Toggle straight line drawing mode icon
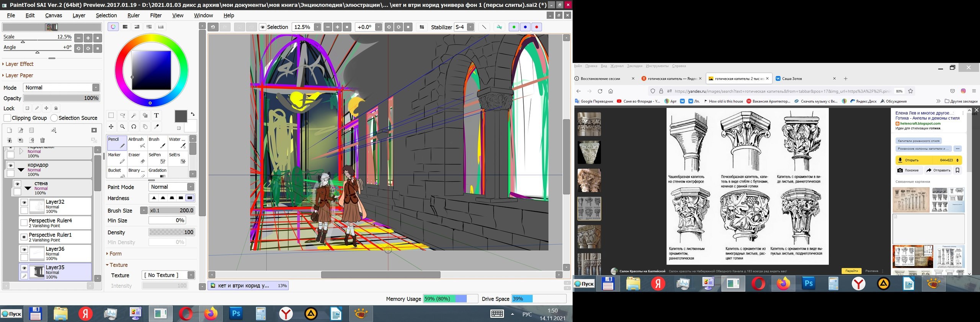Screen dimensions: 980x322 coord(484,27)
